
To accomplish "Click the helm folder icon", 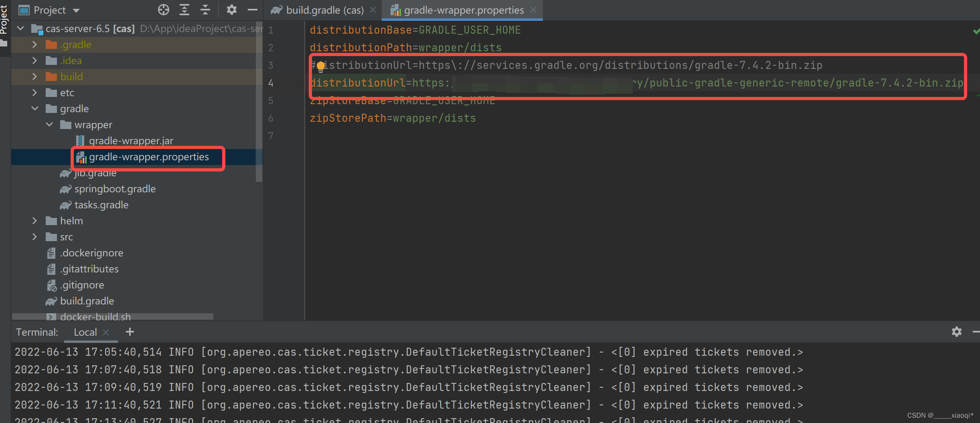I will coord(51,221).
